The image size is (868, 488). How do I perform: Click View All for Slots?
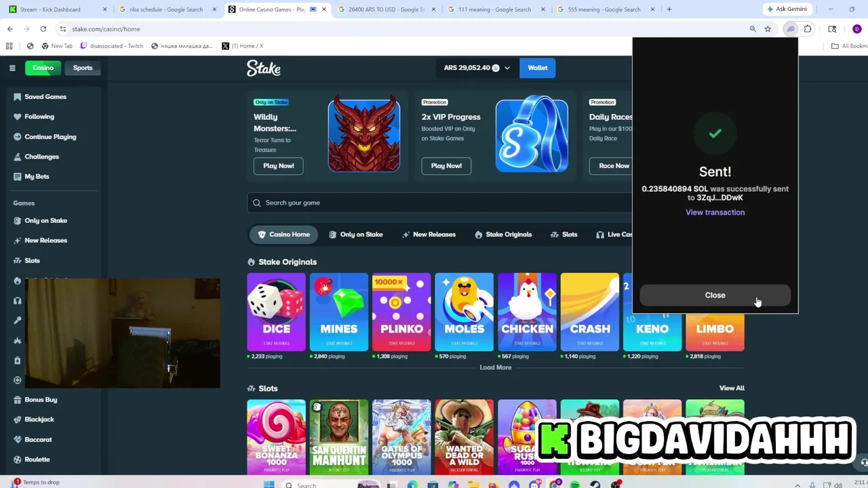(x=732, y=388)
